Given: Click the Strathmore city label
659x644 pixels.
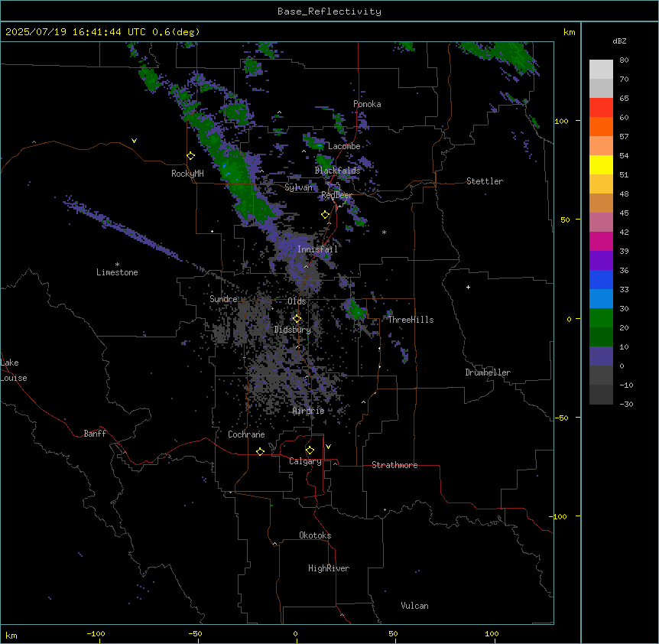Looking at the screenshot, I should 394,465.
